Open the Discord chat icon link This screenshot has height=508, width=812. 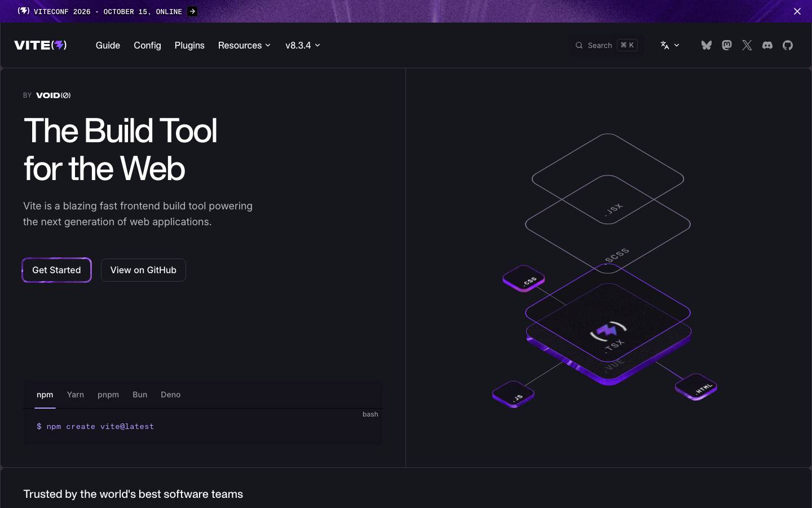click(x=767, y=45)
